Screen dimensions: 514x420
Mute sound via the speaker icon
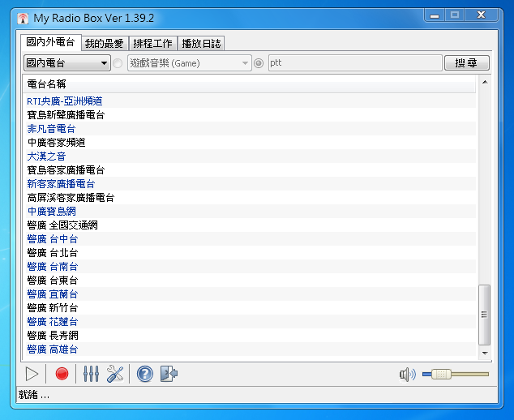[x=408, y=374]
